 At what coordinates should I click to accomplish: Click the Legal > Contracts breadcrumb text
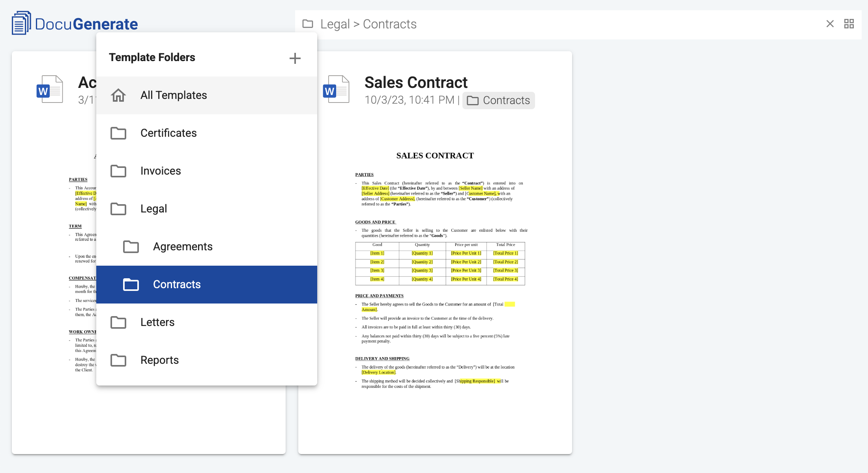point(369,24)
